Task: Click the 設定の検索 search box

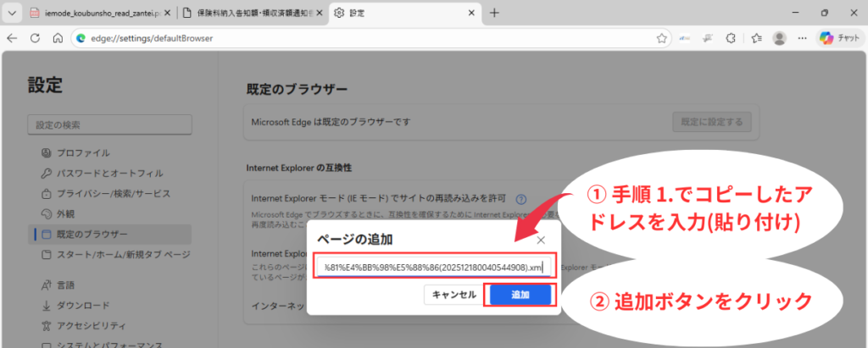Action: tap(109, 124)
